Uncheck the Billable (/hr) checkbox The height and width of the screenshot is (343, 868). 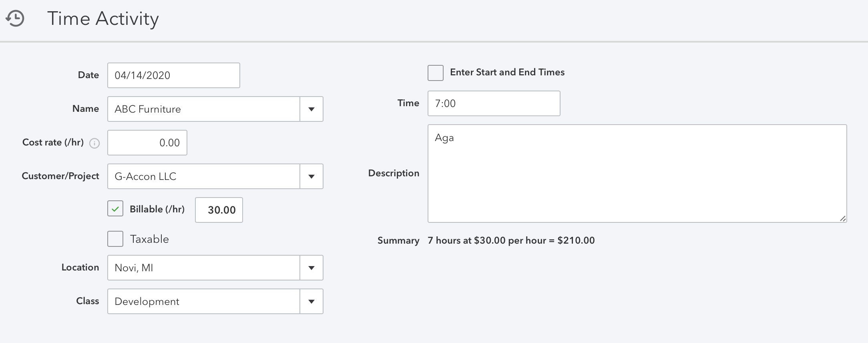click(115, 209)
